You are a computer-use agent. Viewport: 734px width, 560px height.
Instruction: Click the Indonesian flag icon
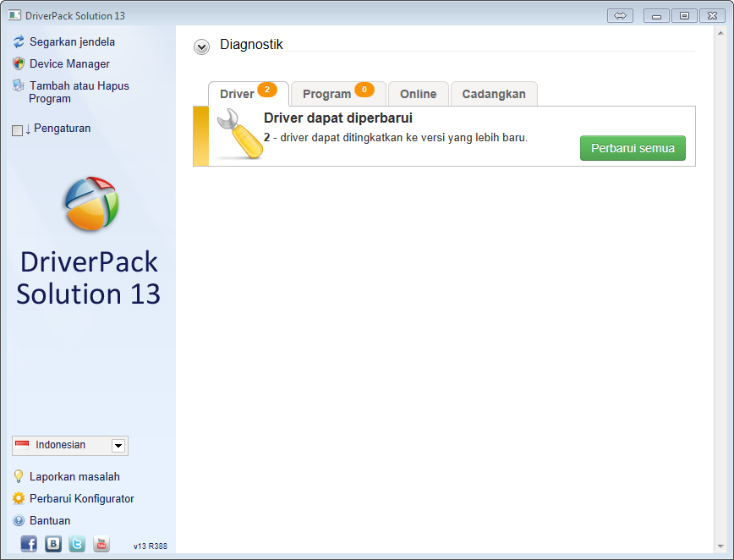[22, 444]
